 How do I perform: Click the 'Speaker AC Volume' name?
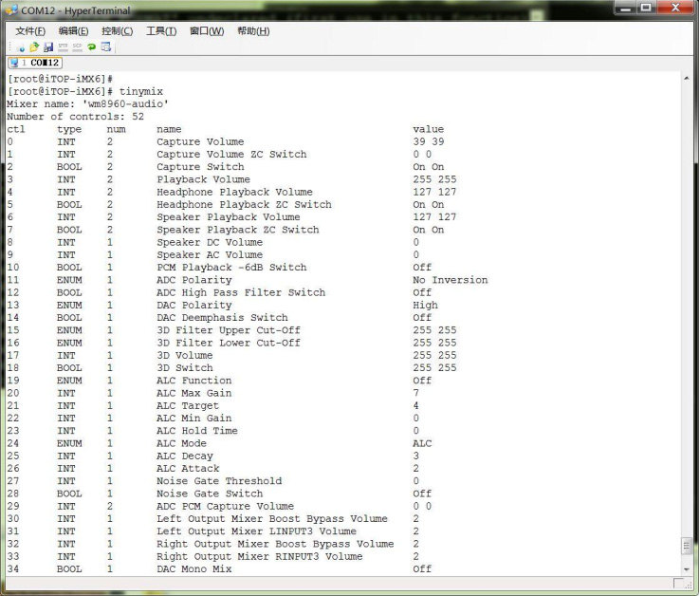210,254
